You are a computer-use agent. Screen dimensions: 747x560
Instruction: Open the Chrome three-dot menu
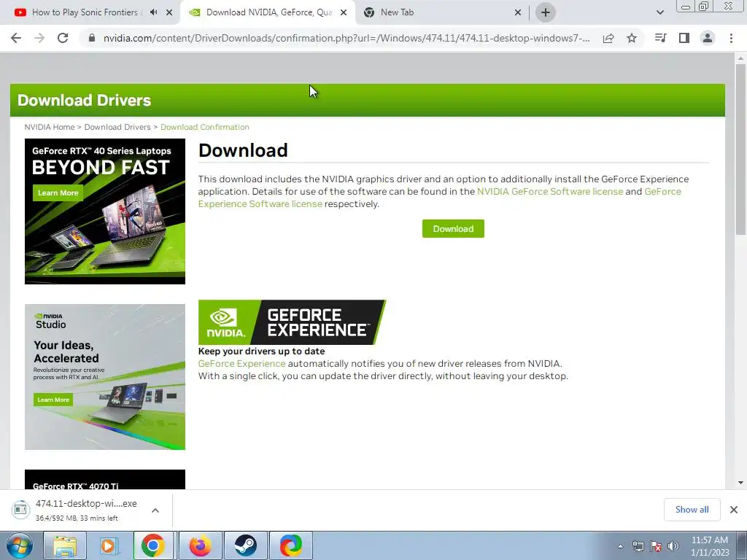[x=731, y=38]
